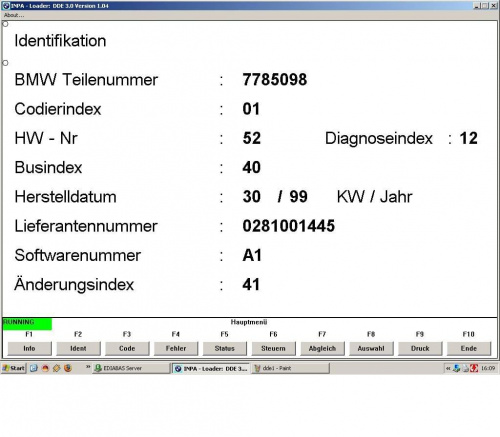Click the BMW Teilenummer label
This screenshot has height=437, width=500.
[x=86, y=80]
